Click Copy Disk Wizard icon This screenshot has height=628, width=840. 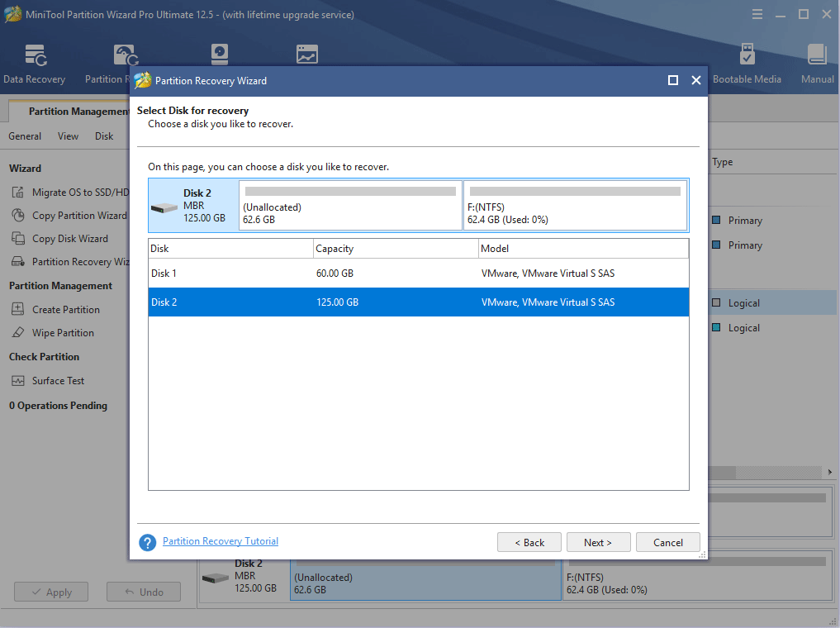[17, 239]
